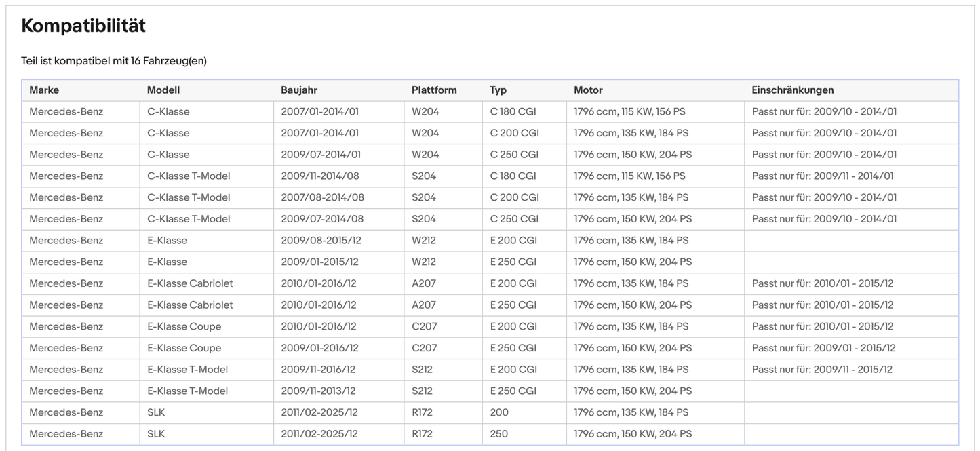This screenshot has height=451, width=980.
Task: Click the Kompatibilität section heading
Action: click(83, 26)
